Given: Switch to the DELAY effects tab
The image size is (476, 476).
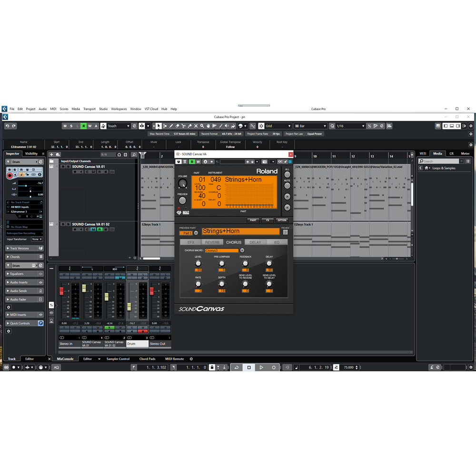Looking at the screenshot, I should pyautogui.click(x=255, y=242).
